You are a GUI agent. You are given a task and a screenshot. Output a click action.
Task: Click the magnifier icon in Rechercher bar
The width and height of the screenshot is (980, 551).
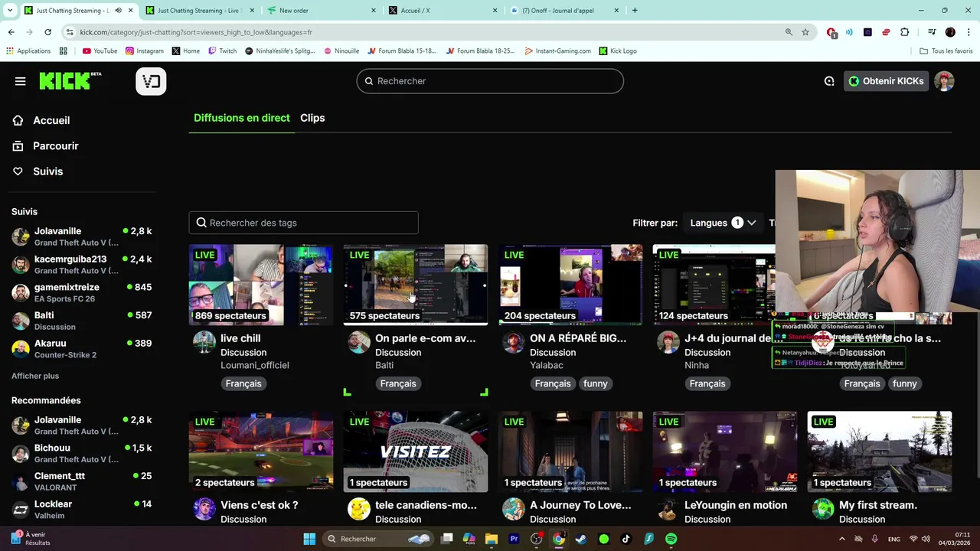[369, 81]
